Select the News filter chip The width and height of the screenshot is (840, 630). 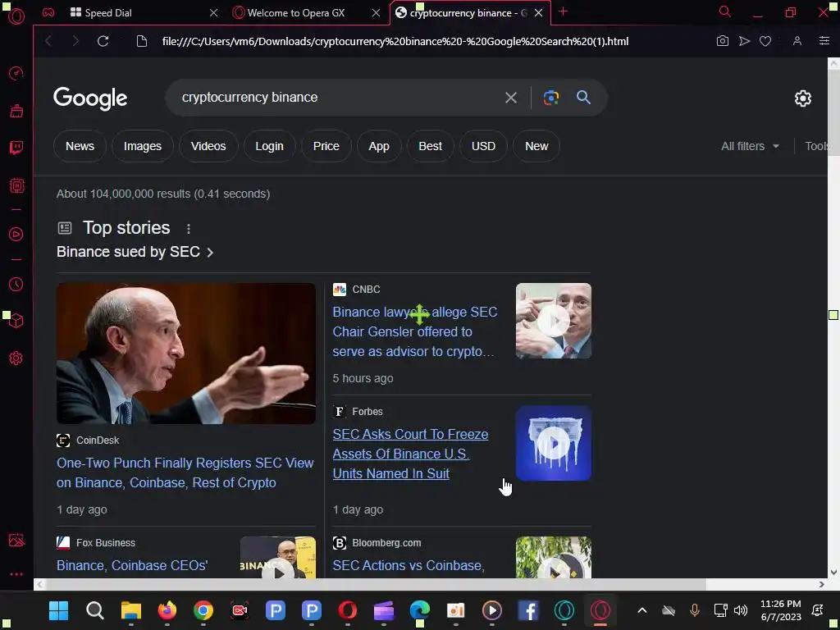pos(80,146)
